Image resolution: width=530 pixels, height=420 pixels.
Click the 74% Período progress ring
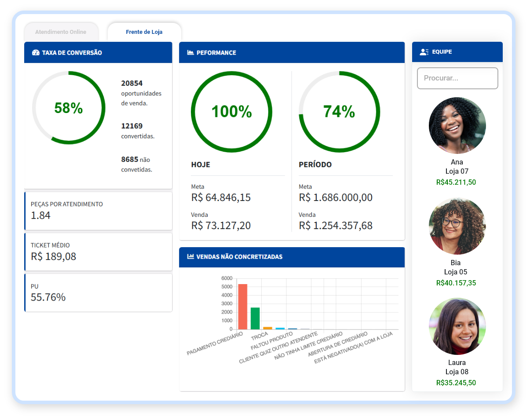(x=339, y=112)
